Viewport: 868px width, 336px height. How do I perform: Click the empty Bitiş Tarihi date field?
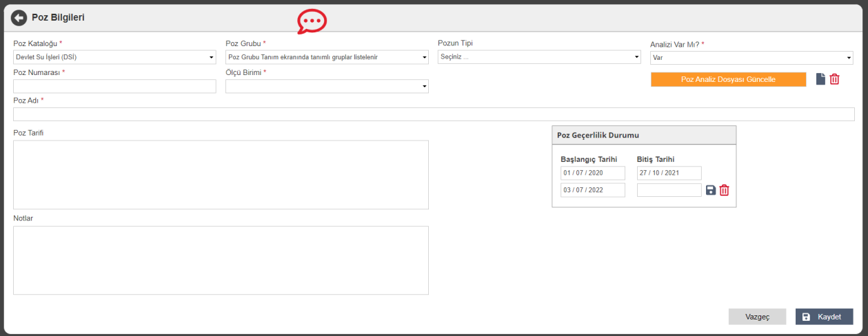pyautogui.click(x=669, y=190)
